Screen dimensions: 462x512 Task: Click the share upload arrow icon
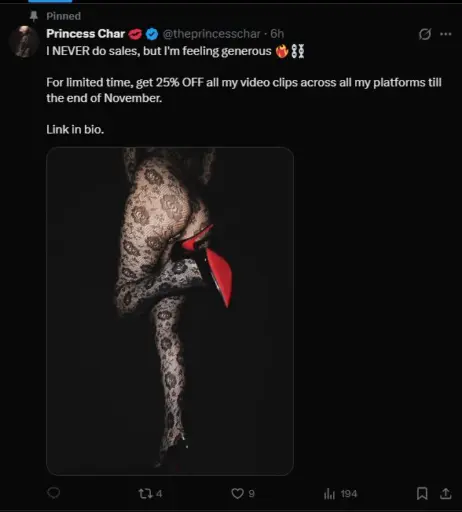pyautogui.click(x=446, y=493)
